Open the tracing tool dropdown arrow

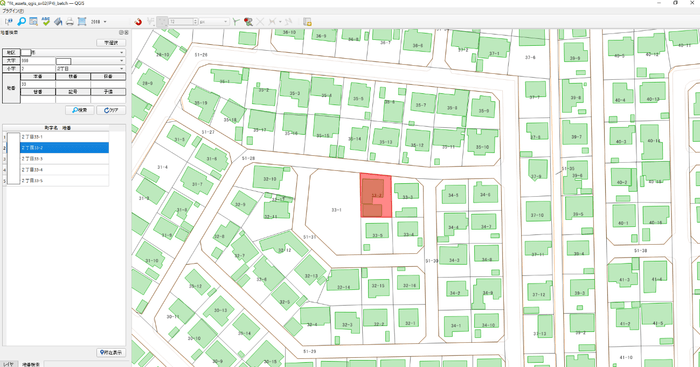[280, 21]
